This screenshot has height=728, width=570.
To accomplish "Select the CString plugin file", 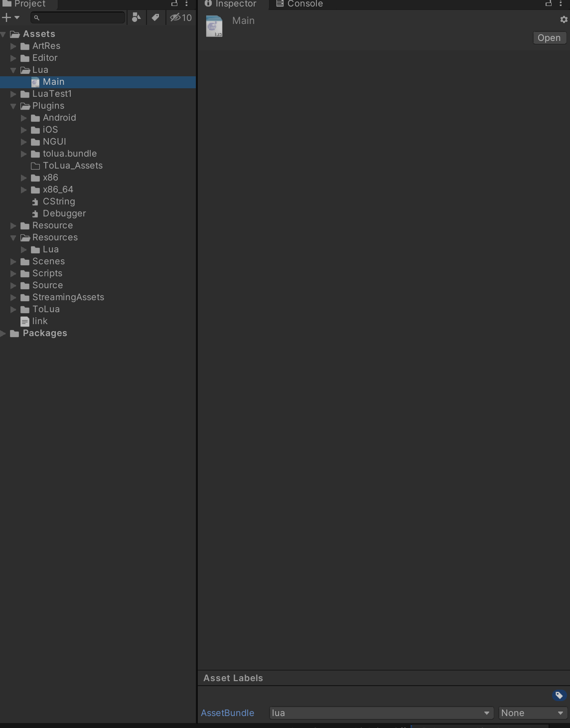I will [59, 201].
